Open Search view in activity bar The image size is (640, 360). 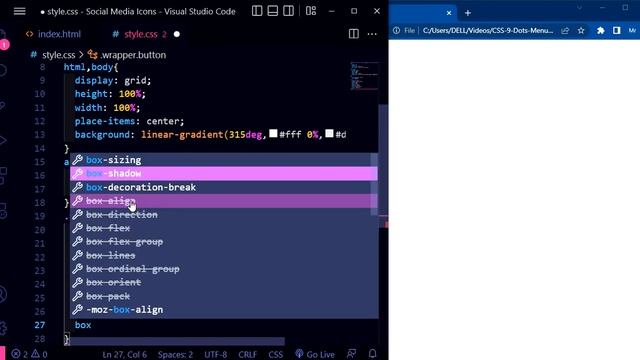point(3,70)
